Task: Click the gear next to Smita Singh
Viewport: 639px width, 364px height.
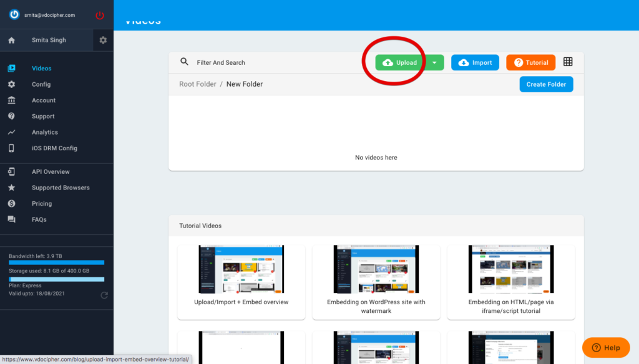Action: point(104,39)
